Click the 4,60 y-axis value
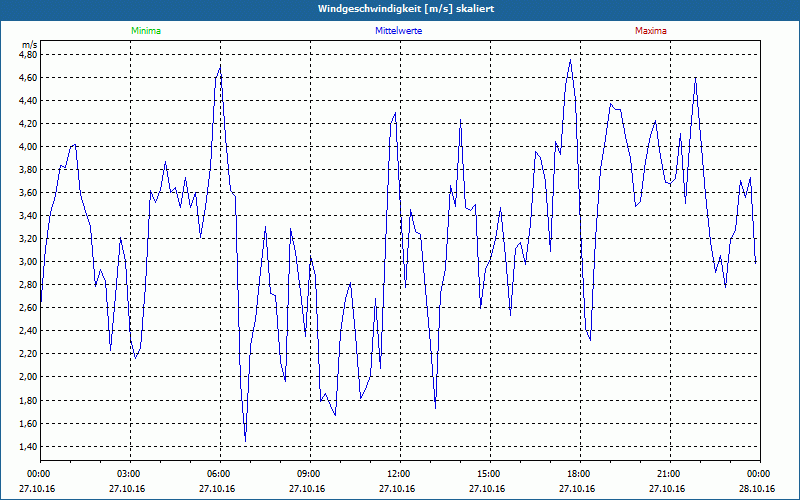The width and height of the screenshot is (800, 500). pos(29,78)
